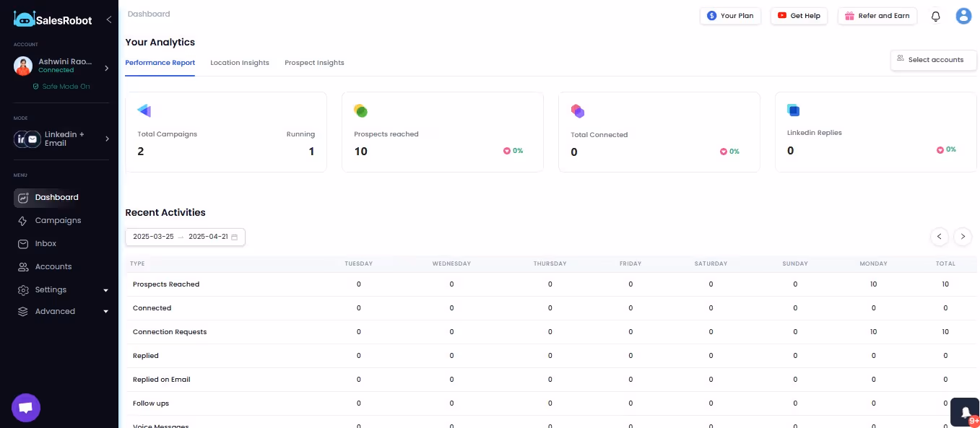Expand the Settings menu
Image resolution: width=980 pixels, height=428 pixels.
pyautogui.click(x=105, y=290)
